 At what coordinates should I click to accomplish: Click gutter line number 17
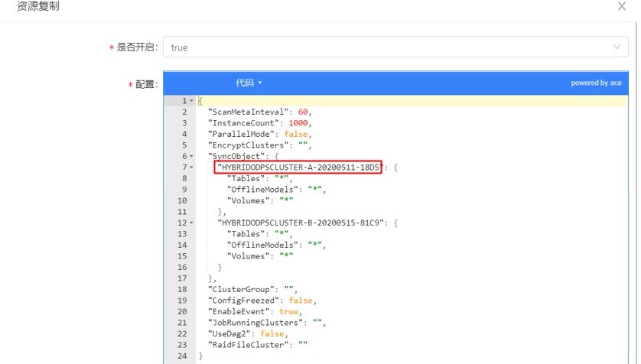coord(182,278)
